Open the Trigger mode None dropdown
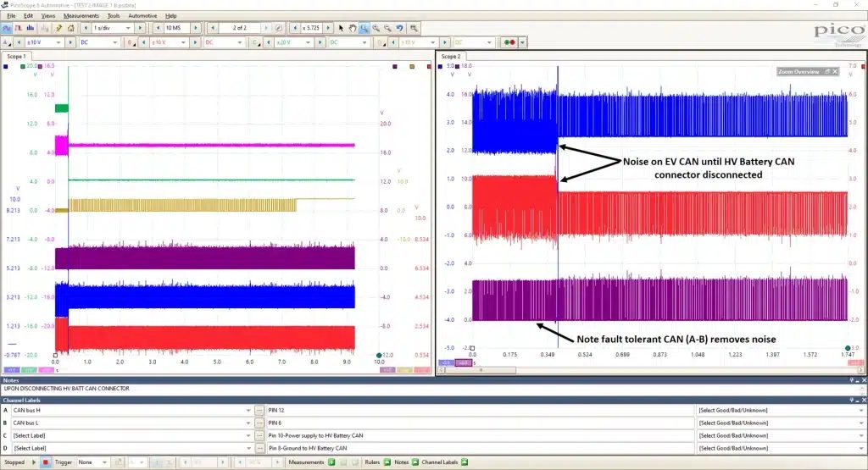Screen dimensions: 868x470 click(92, 462)
